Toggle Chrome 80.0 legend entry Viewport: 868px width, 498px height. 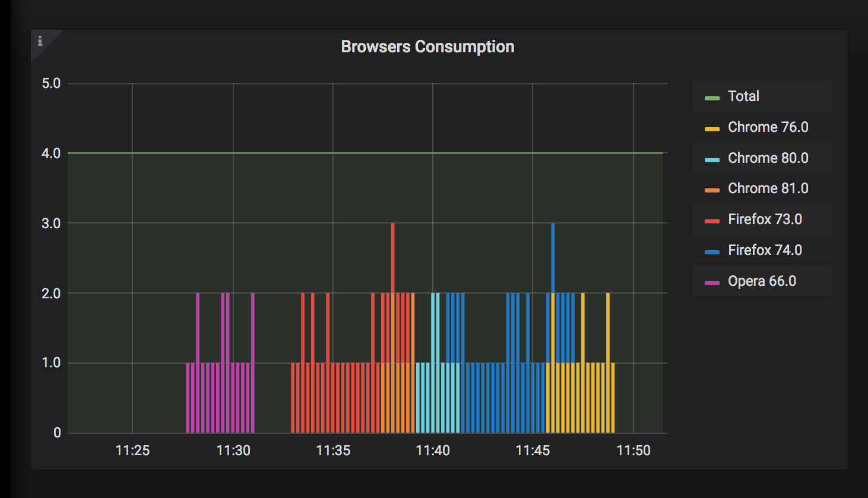point(768,158)
